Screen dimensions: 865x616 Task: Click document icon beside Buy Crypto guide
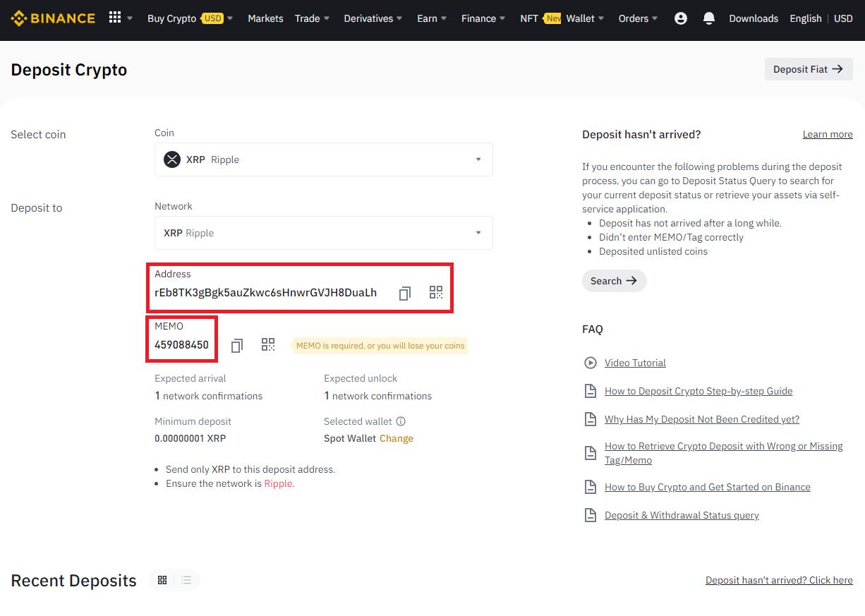(x=591, y=487)
